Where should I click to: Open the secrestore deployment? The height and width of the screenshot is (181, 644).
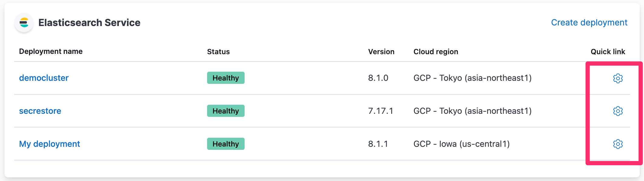coord(40,111)
